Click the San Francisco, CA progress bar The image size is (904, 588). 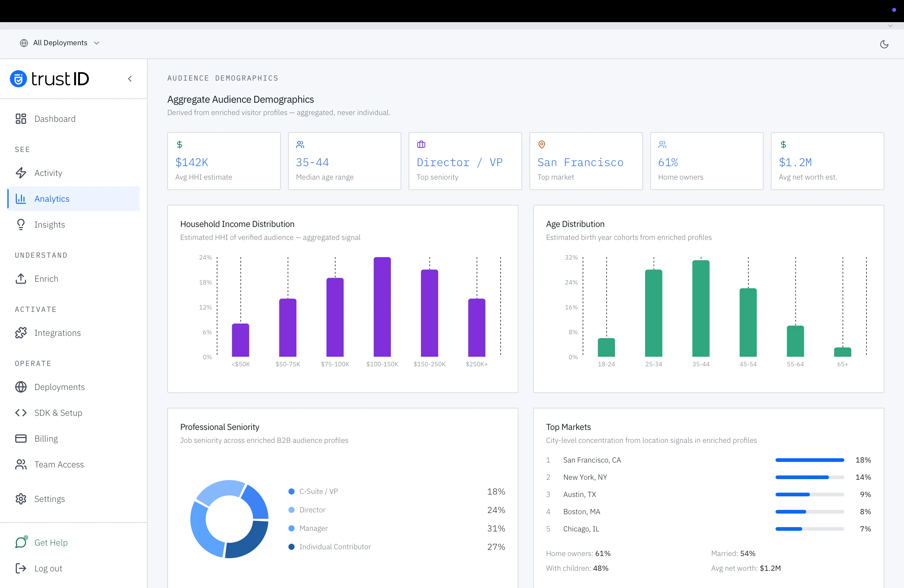coord(809,460)
